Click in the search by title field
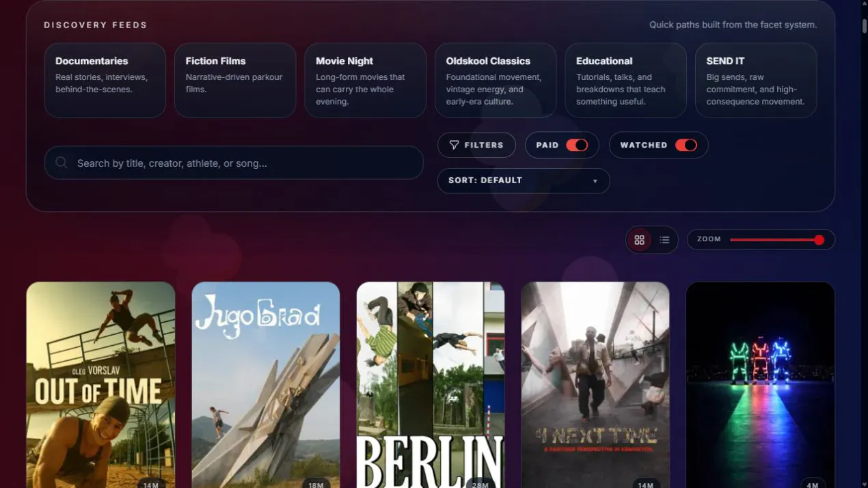 (x=234, y=163)
